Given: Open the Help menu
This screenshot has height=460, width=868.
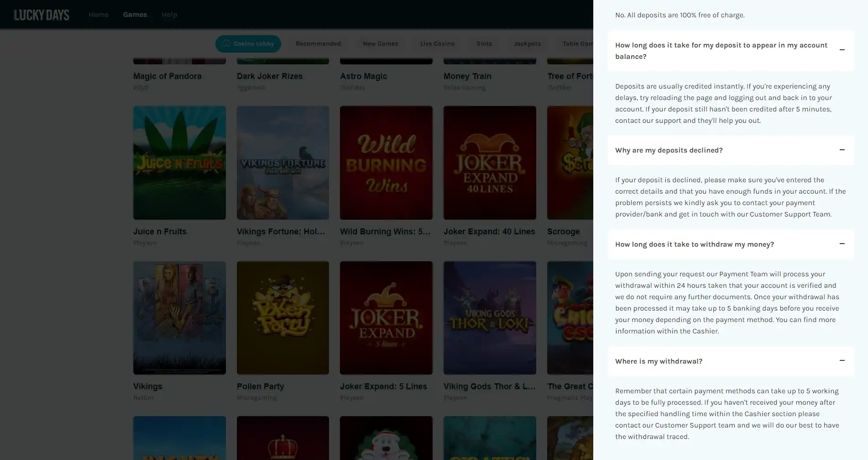Looking at the screenshot, I should 169,14.
